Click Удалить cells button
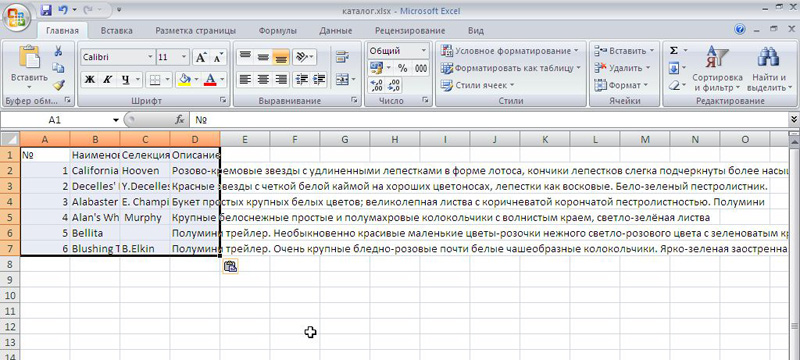This screenshot has height=360, width=800. click(622, 68)
